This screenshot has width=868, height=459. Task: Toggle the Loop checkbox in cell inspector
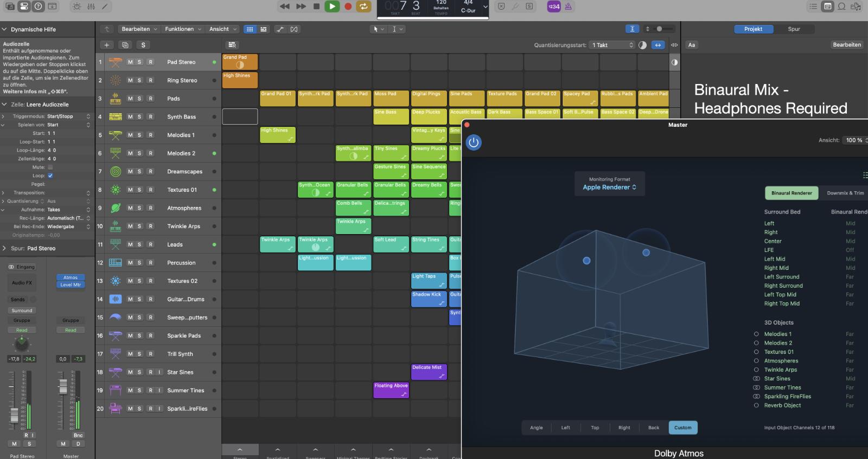pyautogui.click(x=50, y=176)
